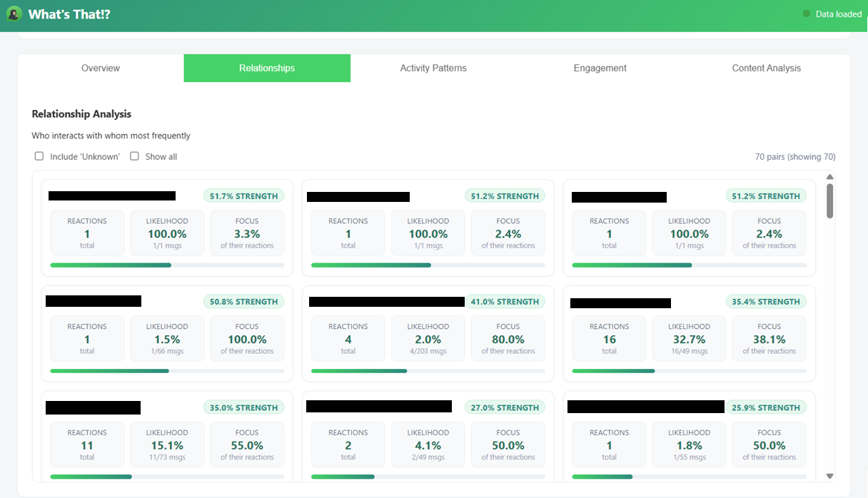This screenshot has width=868, height=498.
Task: Open the Content Analysis tab
Action: point(766,68)
